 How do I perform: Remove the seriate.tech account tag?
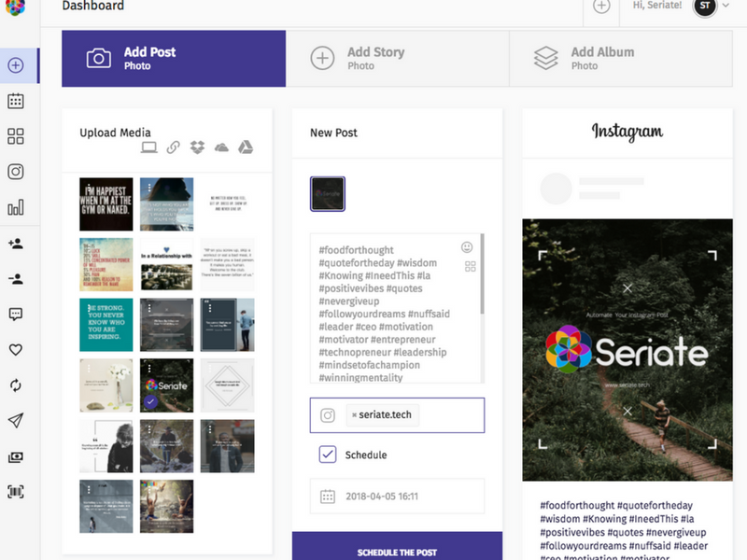click(x=354, y=415)
